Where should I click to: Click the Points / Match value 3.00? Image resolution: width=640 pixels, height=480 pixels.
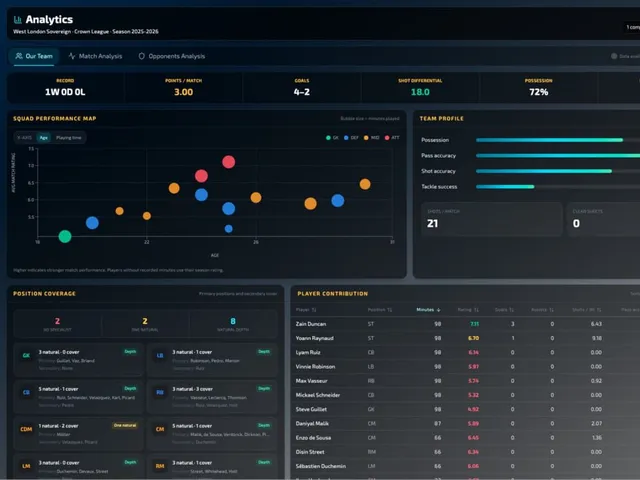pos(184,92)
